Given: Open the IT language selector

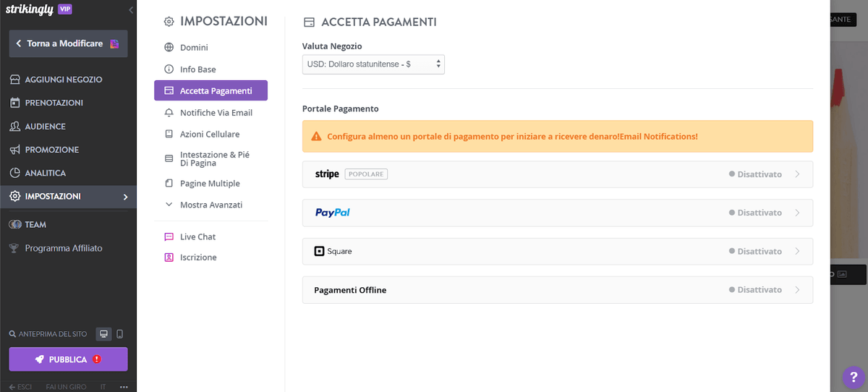Looking at the screenshot, I should (x=103, y=387).
